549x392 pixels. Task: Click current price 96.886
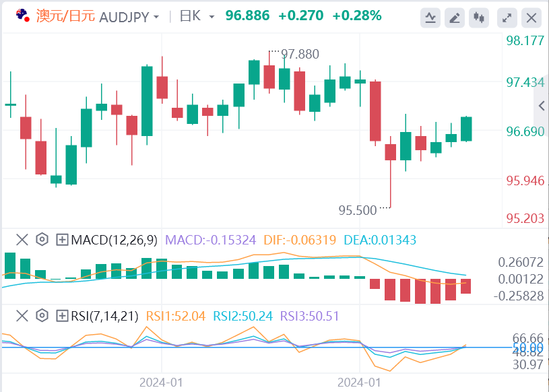(x=247, y=15)
